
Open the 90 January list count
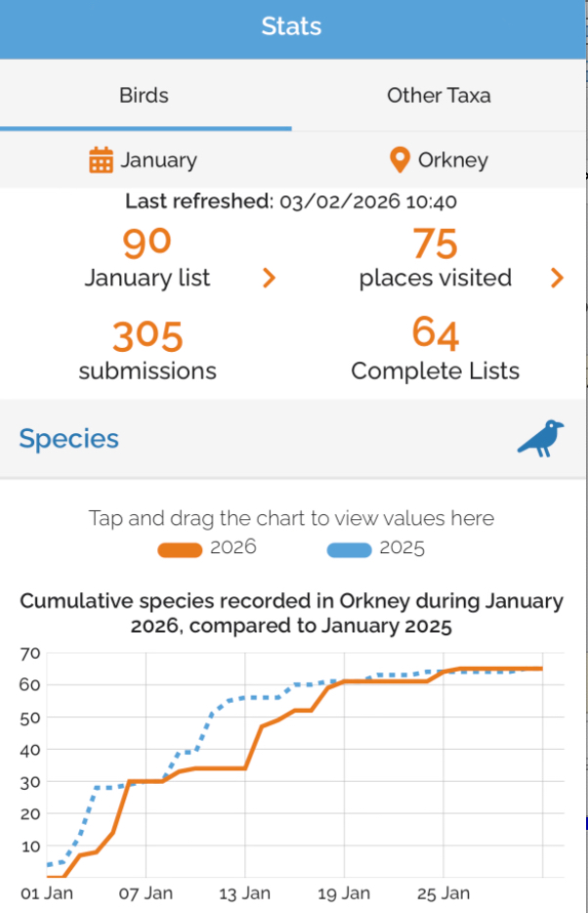(147, 240)
